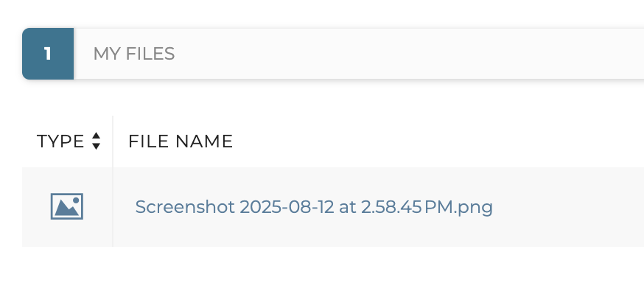The height and width of the screenshot is (308, 644).
Task: Click the ascending sort arrow beside TYPE
Action: (x=96, y=136)
